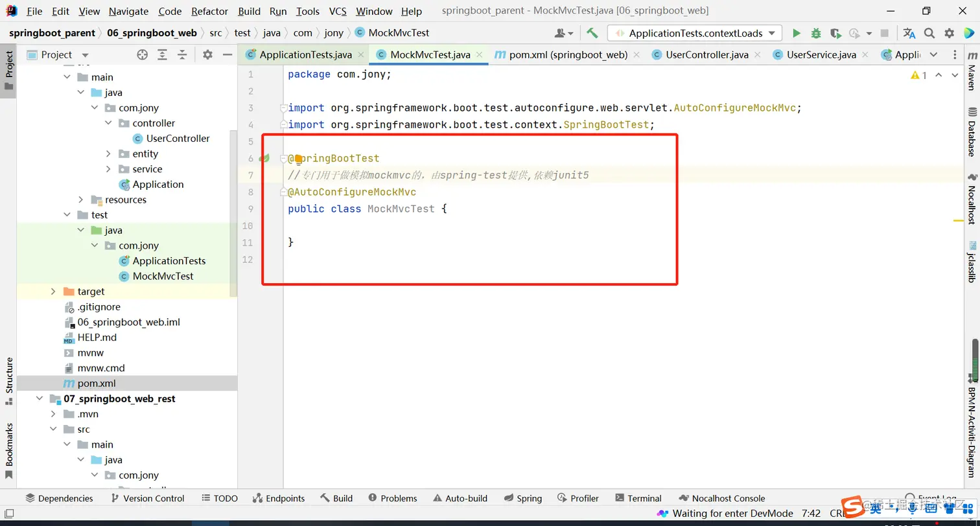Open the jclasslib tool window
This screenshot has width=980, height=526.
[x=972, y=262]
